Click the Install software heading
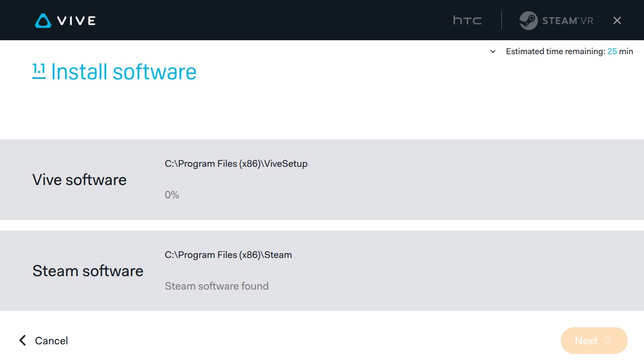 click(x=123, y=72)
